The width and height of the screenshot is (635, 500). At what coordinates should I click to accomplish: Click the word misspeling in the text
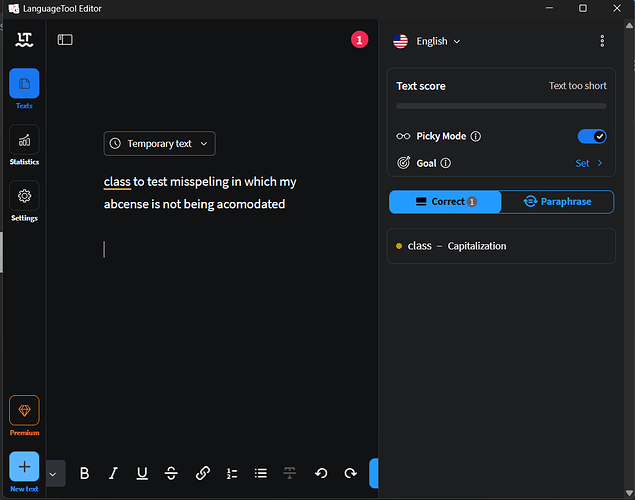point(199,182)
